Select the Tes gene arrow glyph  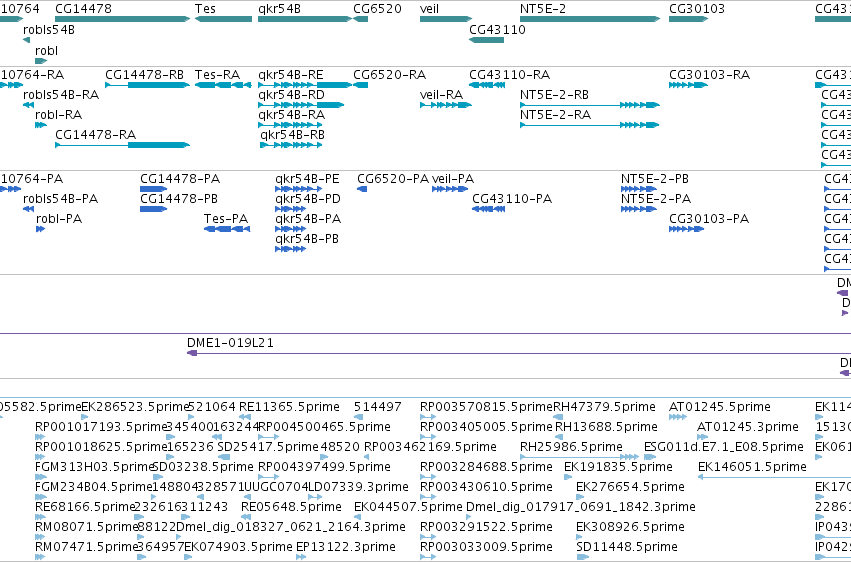pos(223,19)
